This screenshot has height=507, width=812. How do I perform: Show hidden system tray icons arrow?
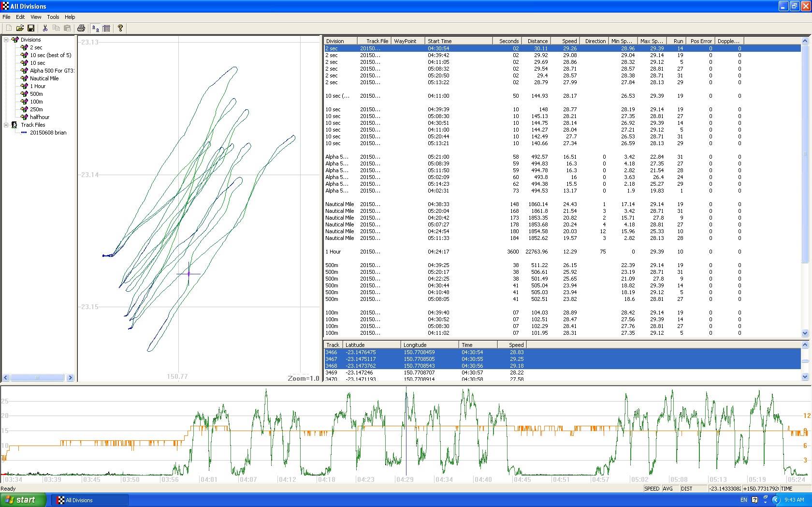pyautogui.click(x=776, y=500)
